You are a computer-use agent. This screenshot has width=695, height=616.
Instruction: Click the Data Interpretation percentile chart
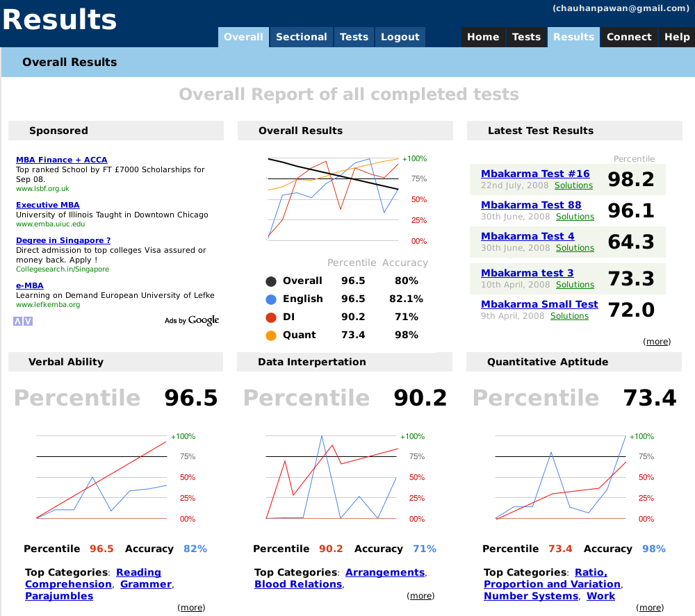click(332, 477)
